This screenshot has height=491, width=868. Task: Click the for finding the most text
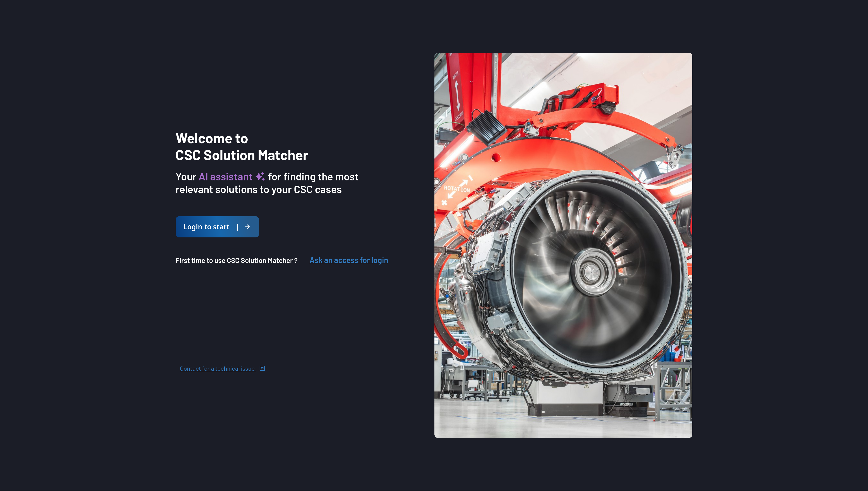[x=313, y=177]
